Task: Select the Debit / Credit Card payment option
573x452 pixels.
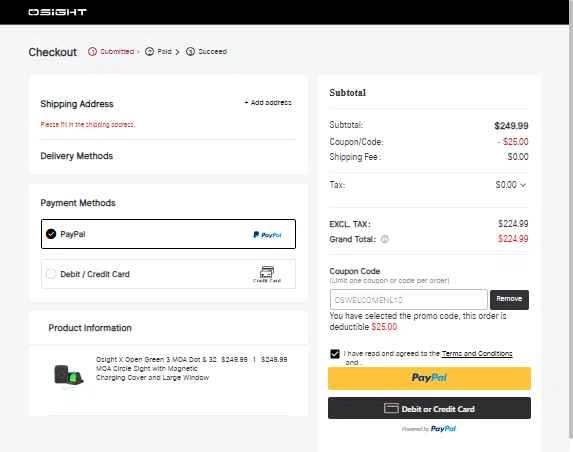Action: [168, 274]
